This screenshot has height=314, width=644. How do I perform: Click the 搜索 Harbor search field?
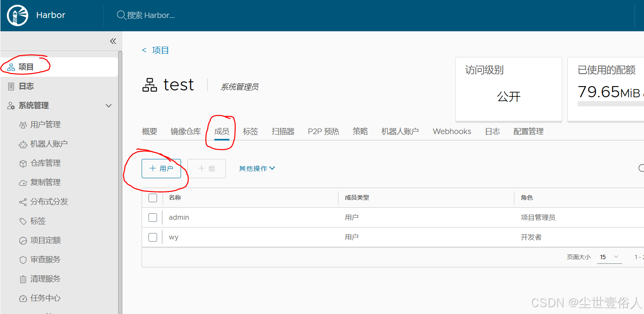pyautogui.click(x=151, y=15)
